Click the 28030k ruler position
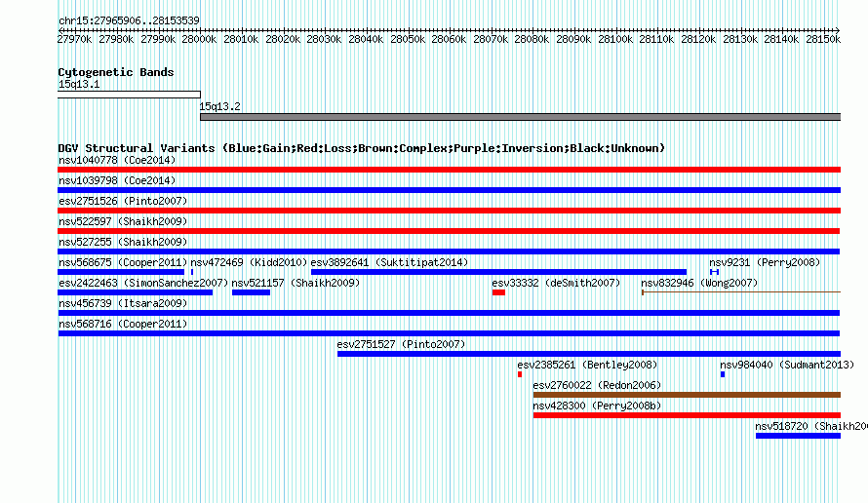 [x=324, y=39]
